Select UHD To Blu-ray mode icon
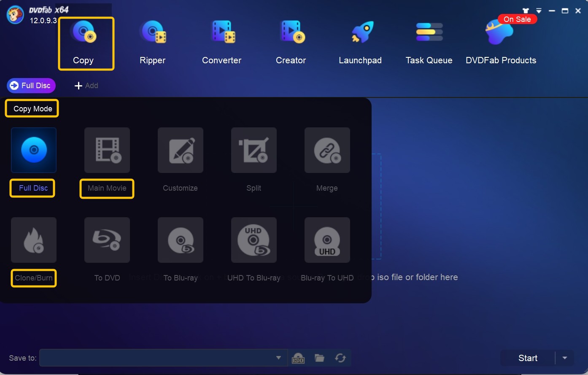This screenshot has width=588, height=375. click(254, 240)
